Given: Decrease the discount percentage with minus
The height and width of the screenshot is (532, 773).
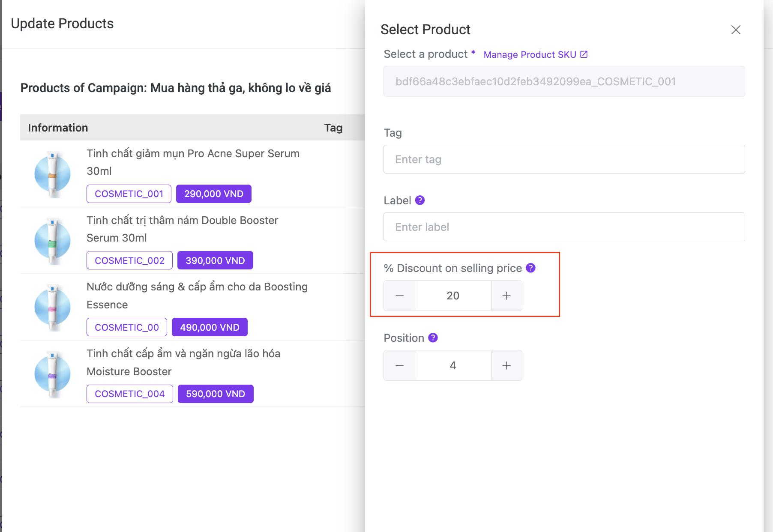Looking at the screenshot, I should [x=399, y=296].
